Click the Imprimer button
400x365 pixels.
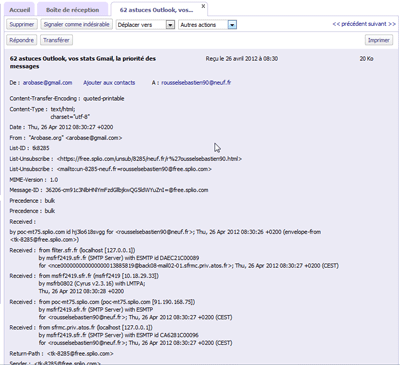[x=379, y=40]
